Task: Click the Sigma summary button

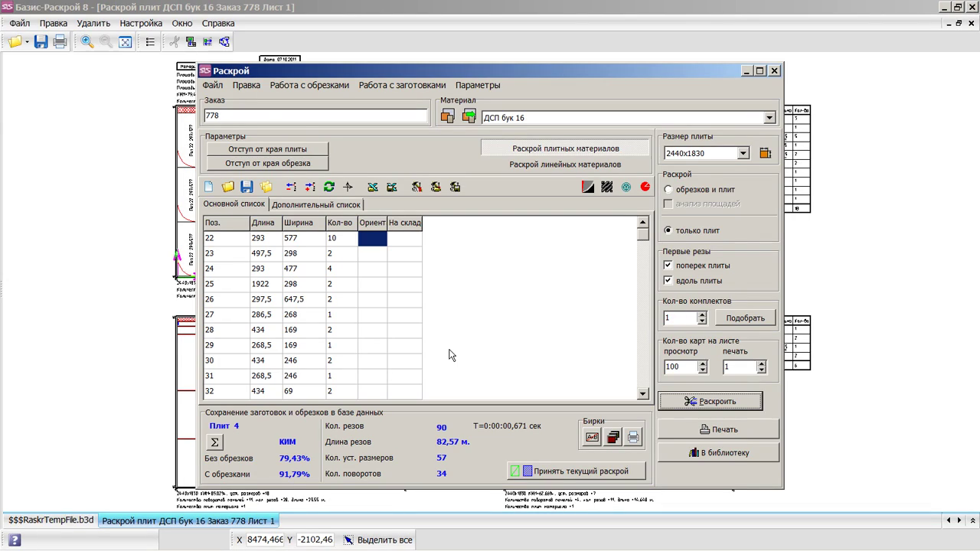Action: [x=214, y=442]
